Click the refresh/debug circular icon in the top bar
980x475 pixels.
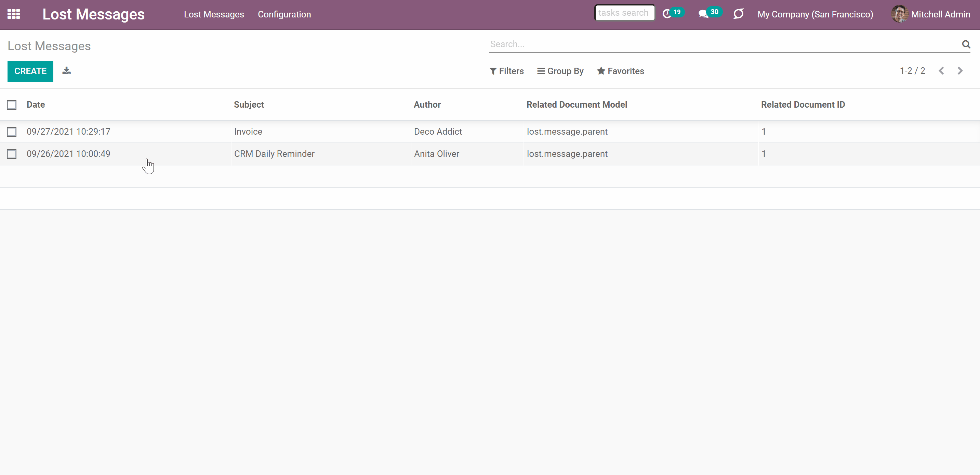739,14
